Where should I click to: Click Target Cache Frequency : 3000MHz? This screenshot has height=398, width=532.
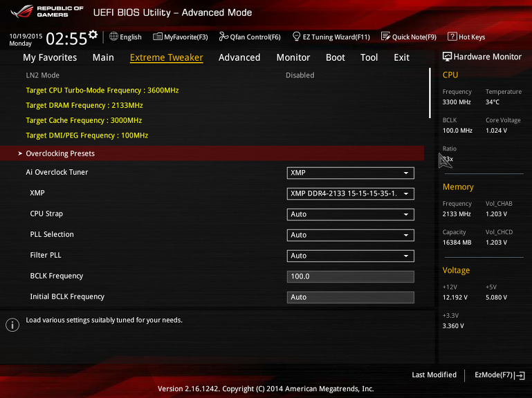84,120
